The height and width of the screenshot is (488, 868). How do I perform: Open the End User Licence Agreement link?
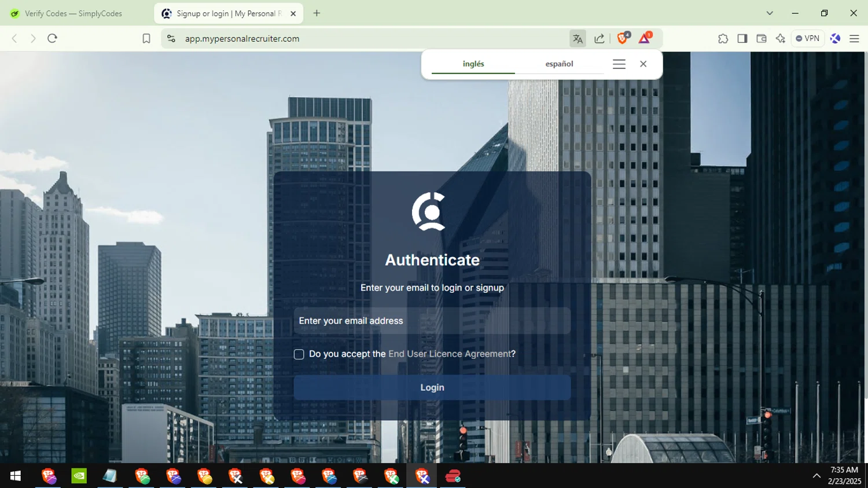[450, 354]
